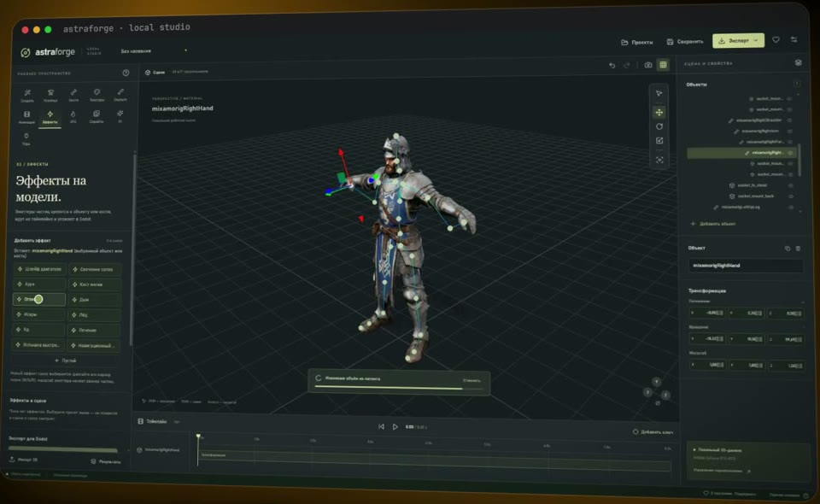This screenshot has height=504, width=820.
Task: Click the Сохранить button
Action: coord(685,42)
